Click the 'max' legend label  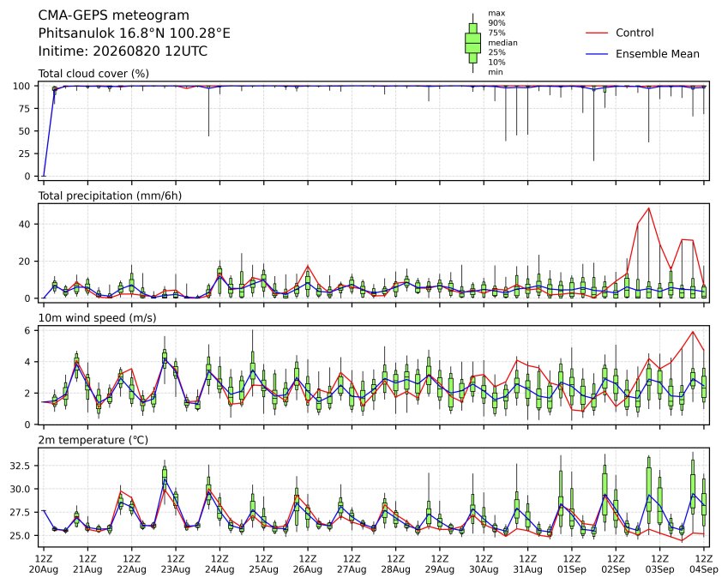coord(496,14)
